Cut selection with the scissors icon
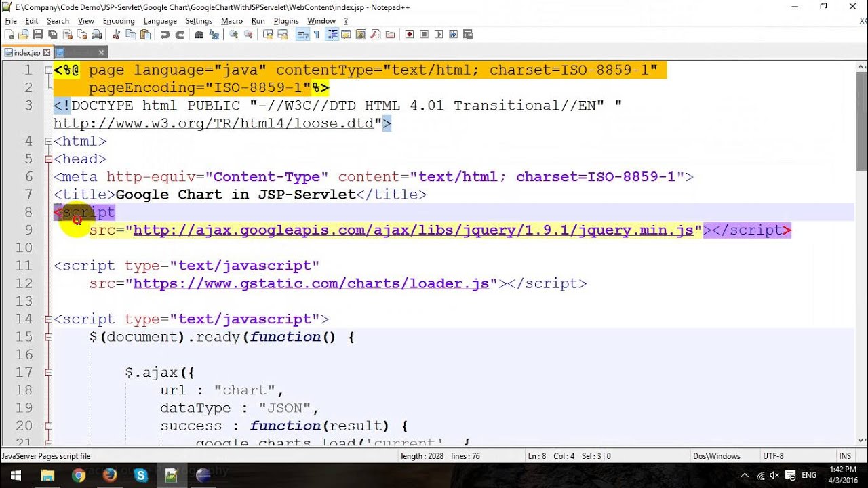This screenshot has width=868, height=488. click(x=116, y=35)
